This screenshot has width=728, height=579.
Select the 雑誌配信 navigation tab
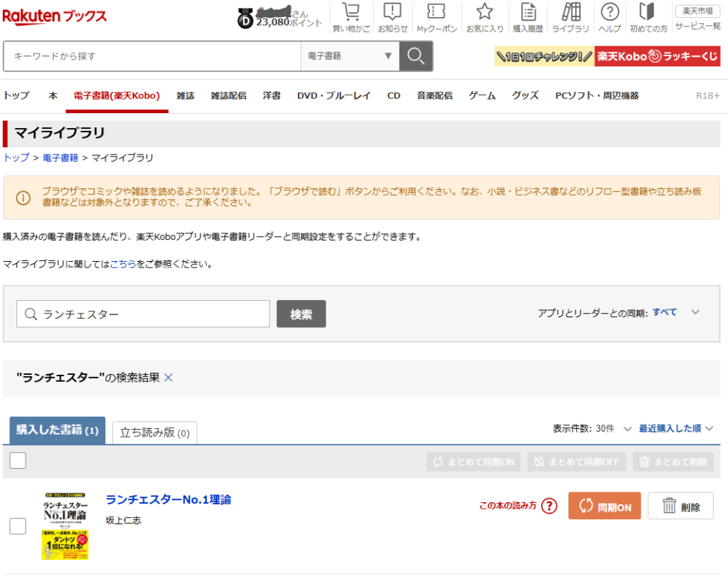click(228, 96)
